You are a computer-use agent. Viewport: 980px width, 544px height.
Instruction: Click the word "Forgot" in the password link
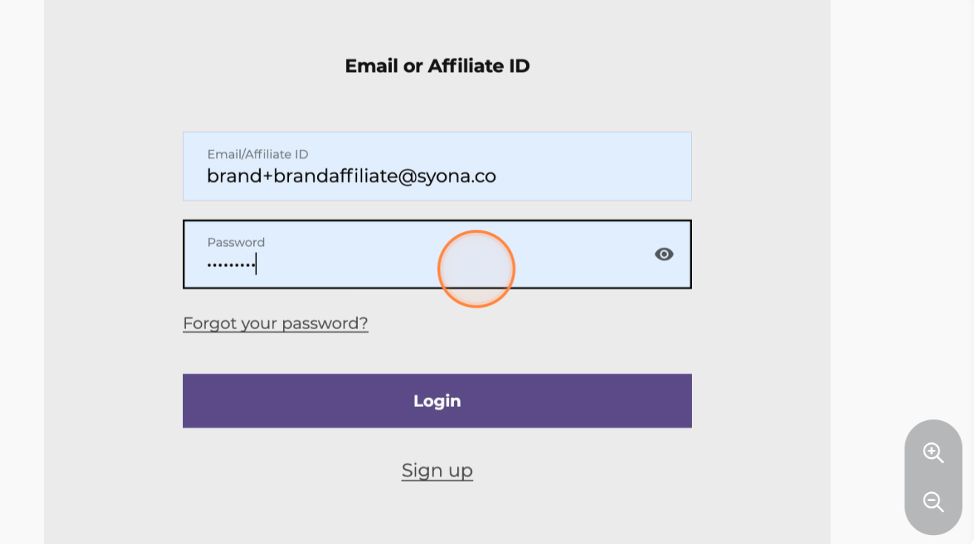point(210,323)
